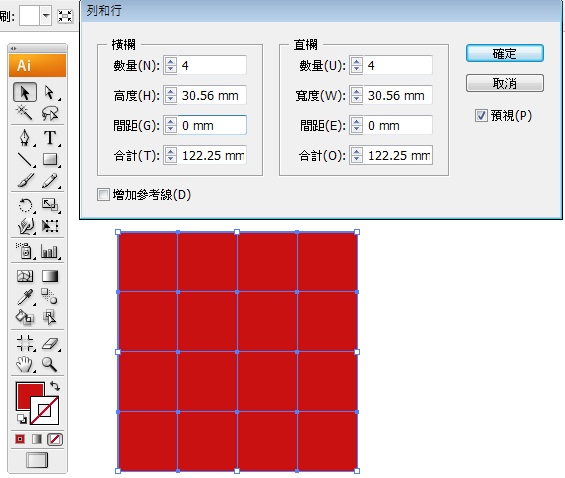Focus the 間距(E) 0 mm field
Image resolution: width=565 pixels, height=478 pixels.
398,125
